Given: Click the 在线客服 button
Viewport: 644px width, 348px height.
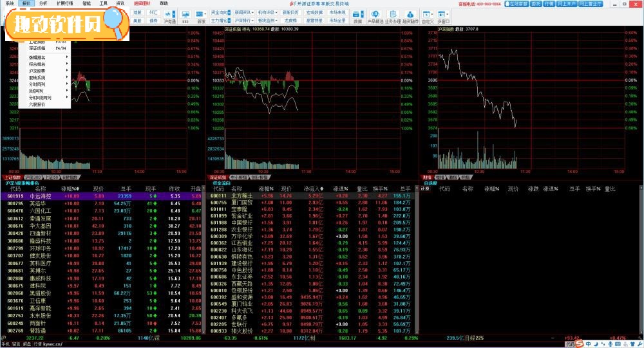Looking at the screenshot, I should pyautogui.click(x=516, y=3).
